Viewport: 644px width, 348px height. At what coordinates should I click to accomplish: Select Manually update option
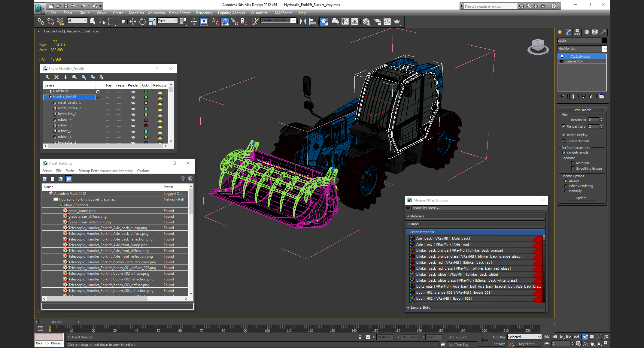coord(566,191)
